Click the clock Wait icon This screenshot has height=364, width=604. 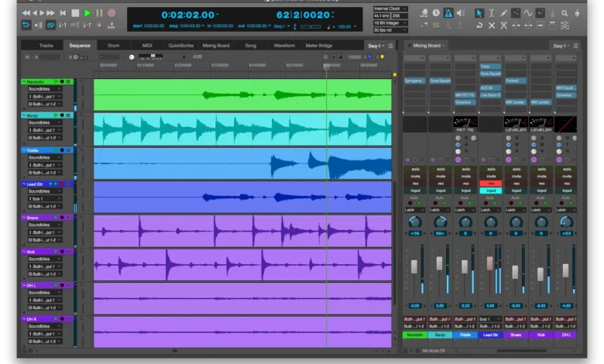click(436, 13)
